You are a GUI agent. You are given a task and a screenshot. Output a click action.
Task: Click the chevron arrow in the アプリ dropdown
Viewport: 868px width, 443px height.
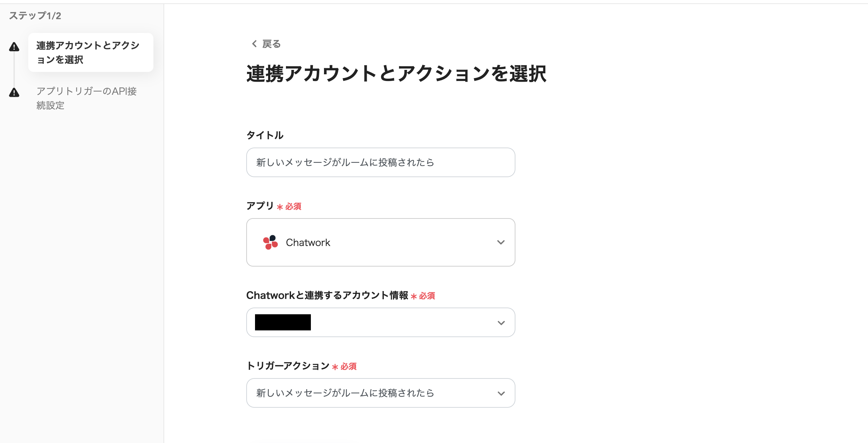(x=501, y=242)
